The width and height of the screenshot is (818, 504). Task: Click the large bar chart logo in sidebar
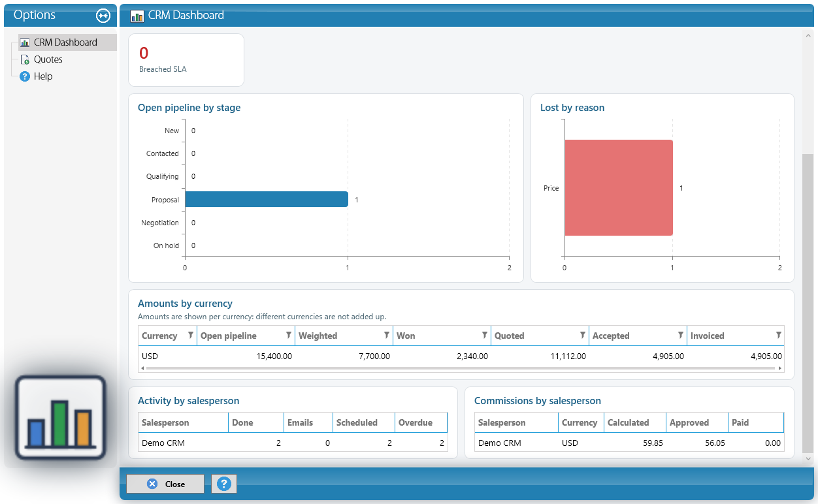60,418
